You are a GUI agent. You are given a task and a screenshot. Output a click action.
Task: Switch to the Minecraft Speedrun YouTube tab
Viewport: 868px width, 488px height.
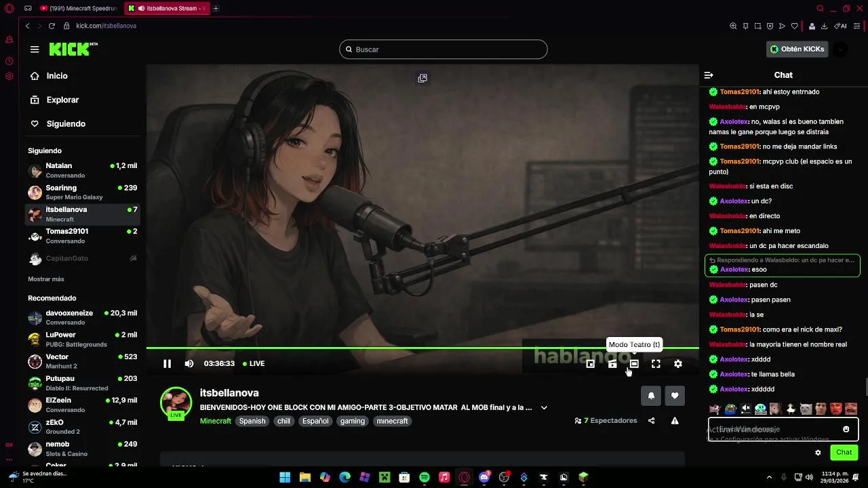click(78, 9)
